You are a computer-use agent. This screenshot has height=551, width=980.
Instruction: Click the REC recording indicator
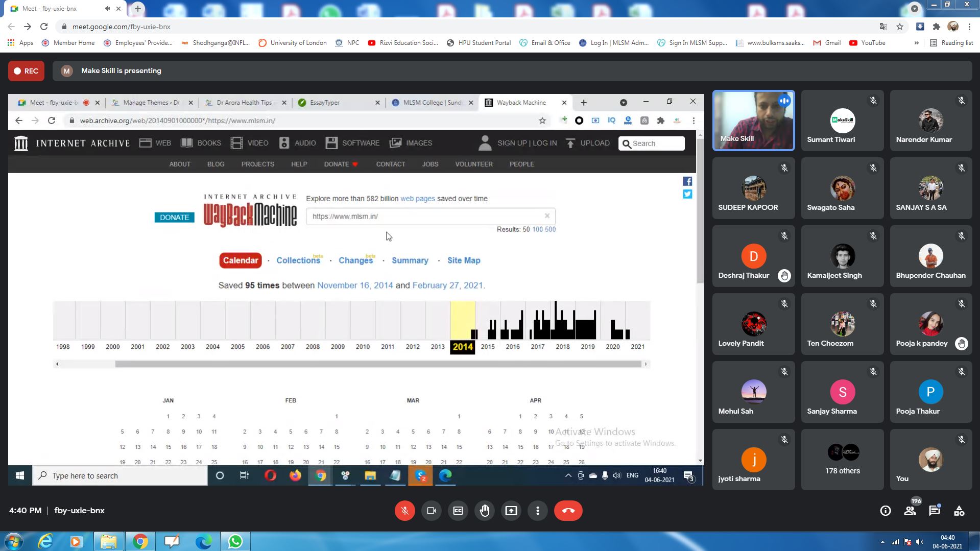26,71
